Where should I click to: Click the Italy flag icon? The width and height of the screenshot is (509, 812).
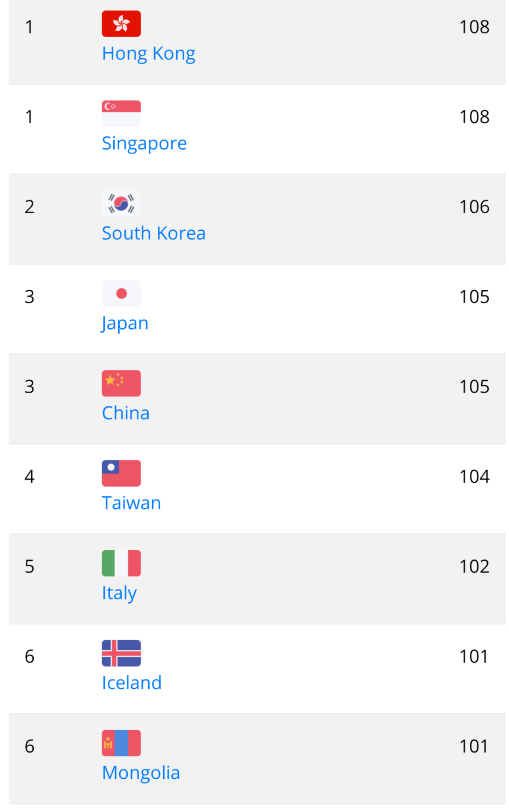point(121,563)
